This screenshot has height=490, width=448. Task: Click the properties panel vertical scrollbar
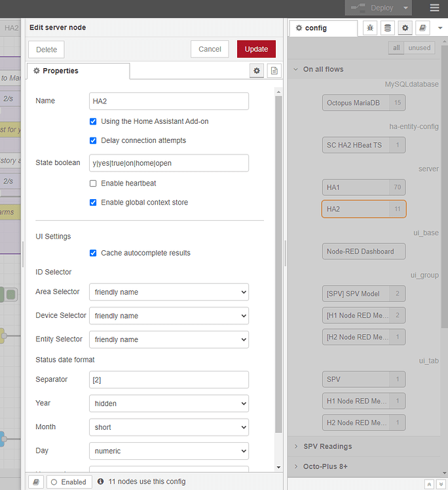click(x=278, y=262)
